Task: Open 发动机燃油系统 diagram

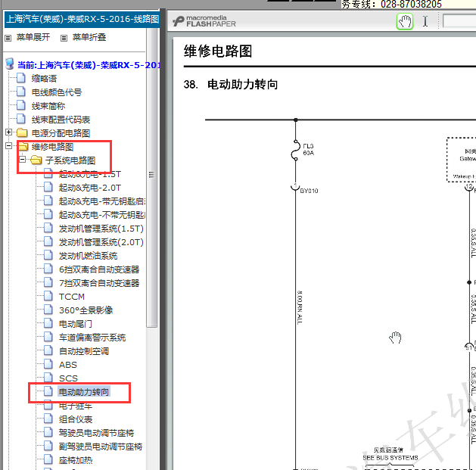Action: point(88,256)
